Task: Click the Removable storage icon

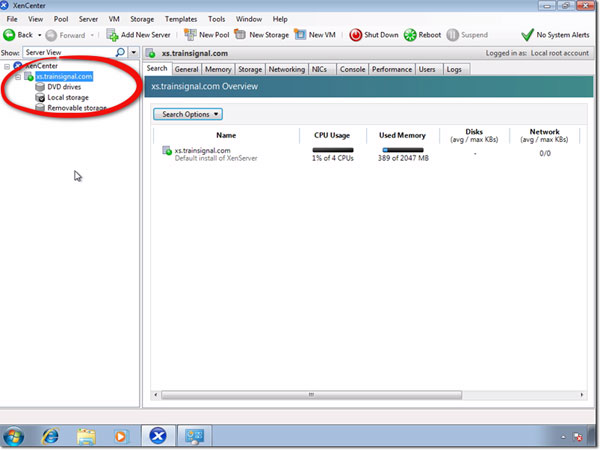Action: (x=40, y=108)
